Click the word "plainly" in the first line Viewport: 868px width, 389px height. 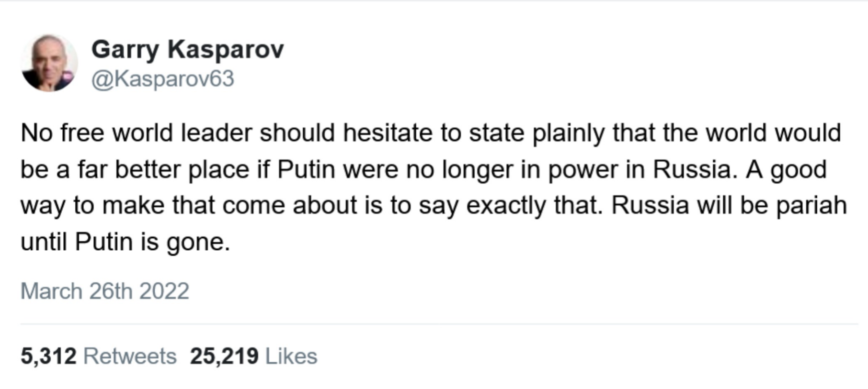pos(568,133)
